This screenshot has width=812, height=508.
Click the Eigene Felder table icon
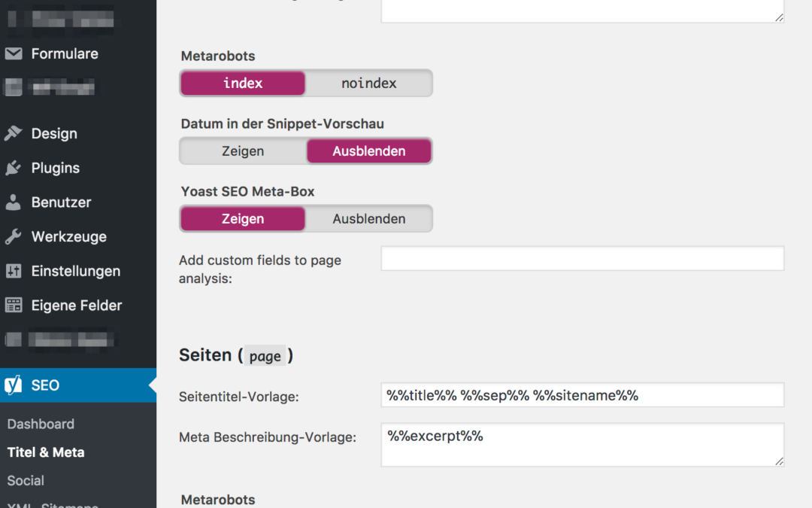[x=14, y=306]
